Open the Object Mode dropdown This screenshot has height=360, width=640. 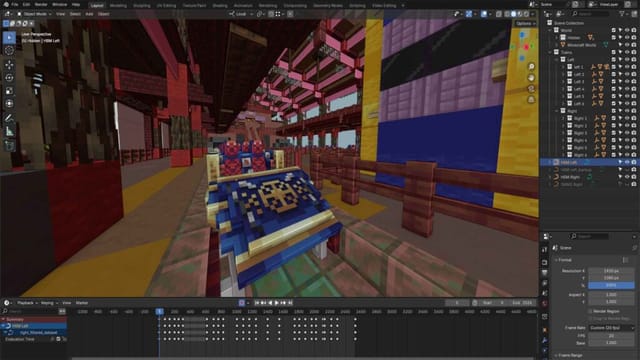(35, 14)
